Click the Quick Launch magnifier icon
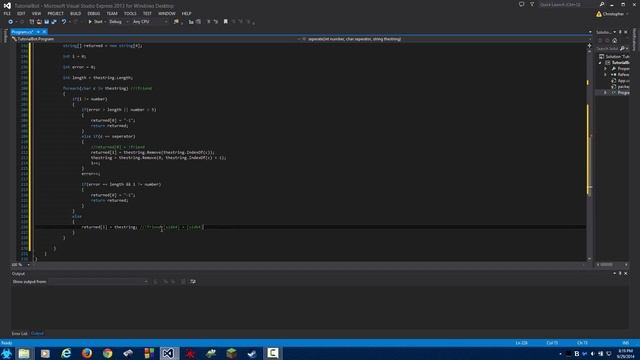Image resolution: width=640 pixels, height=360 pixels. tap(602, 4)
